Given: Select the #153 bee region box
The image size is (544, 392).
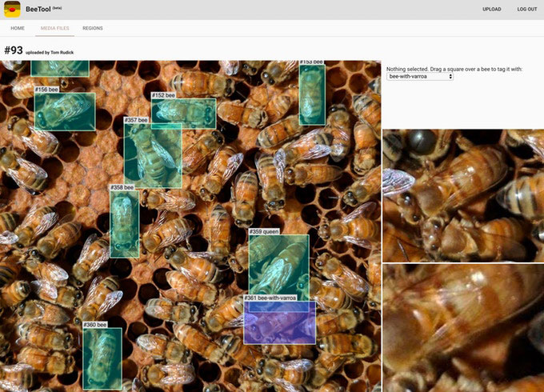Looking at the screenshot, I should tap(312, 94).
